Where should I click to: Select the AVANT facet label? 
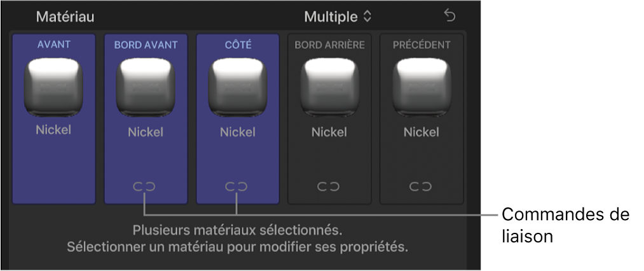(x=53, y=45)
